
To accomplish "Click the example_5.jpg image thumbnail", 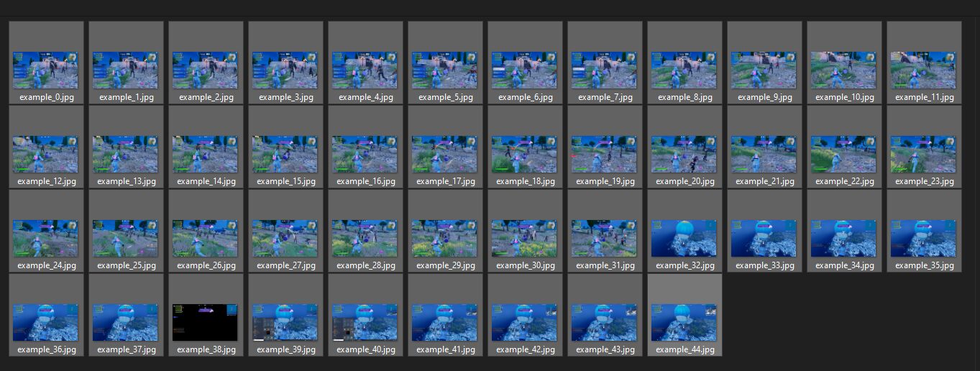I will (x=444, y=70).
